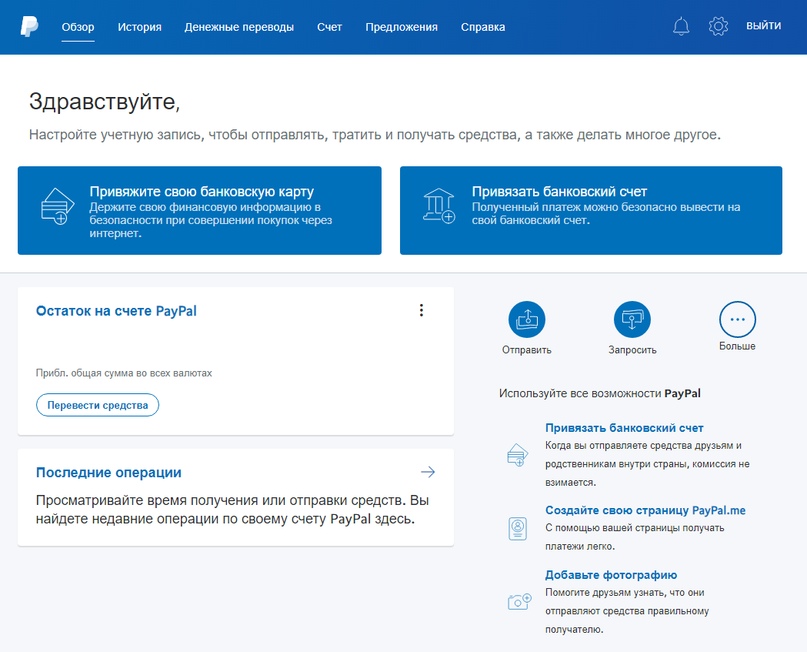This screenshot has height=652, width=807.
Task: Click the add photo camera icon
Action: point(519,602)
